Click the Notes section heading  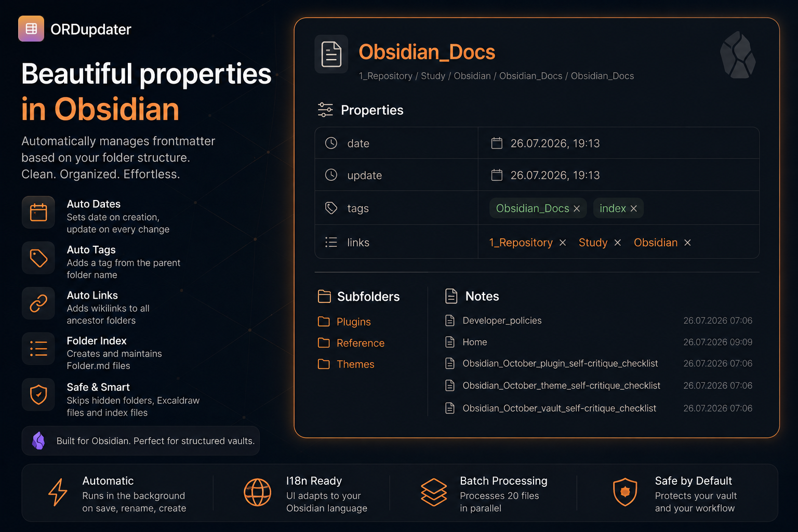click(x=482, y=296)
